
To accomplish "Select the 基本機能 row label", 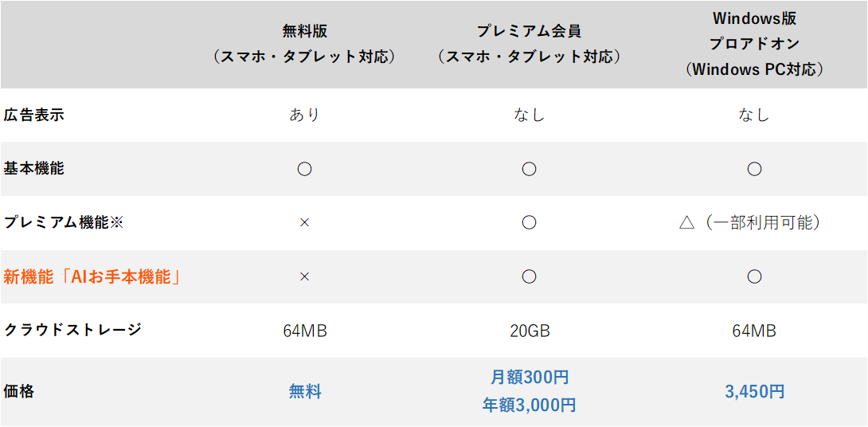I will [34, 169].
